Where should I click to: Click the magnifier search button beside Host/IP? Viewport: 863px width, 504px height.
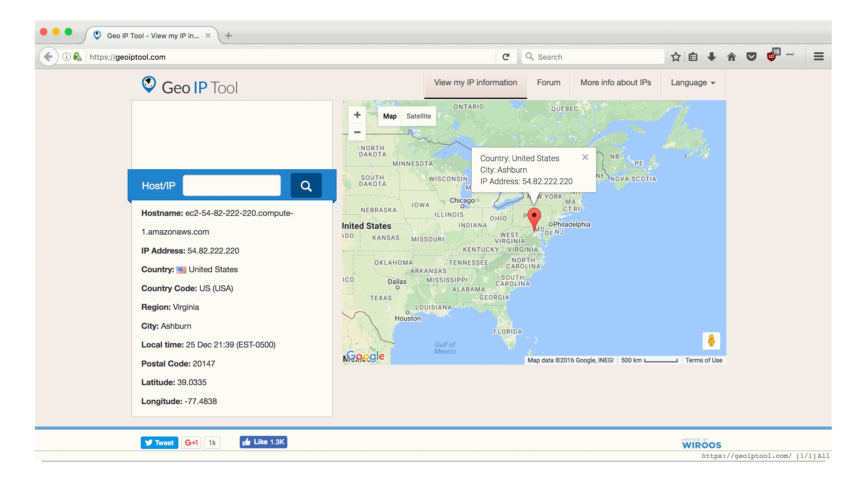coord(306,186)
